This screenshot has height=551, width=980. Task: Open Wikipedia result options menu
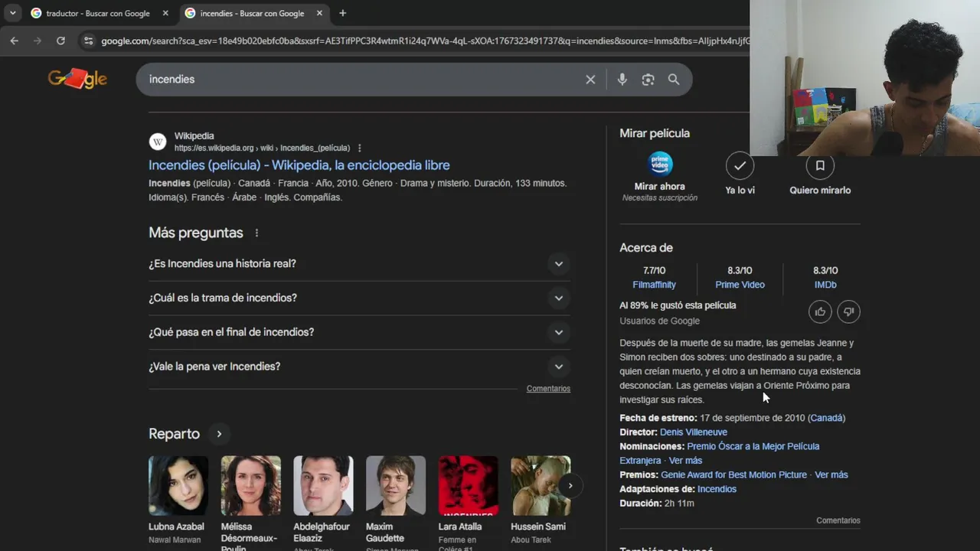pos(359,148)
